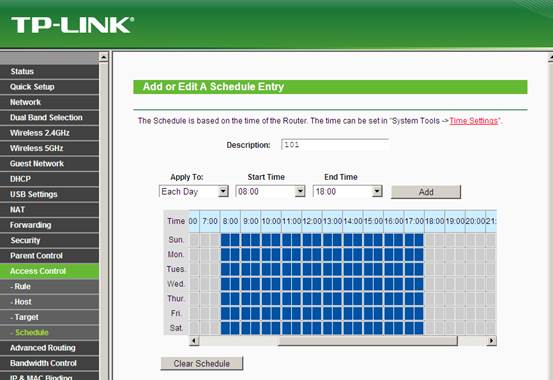The width and height of the screenshot is (553, 380).
Task: Click the left arrow of the schedule scrollbar
Action: [x=194, y=341]
